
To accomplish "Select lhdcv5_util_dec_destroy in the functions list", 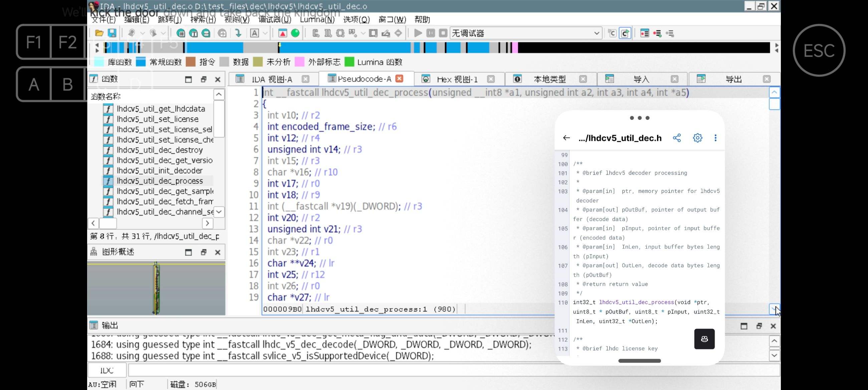I will click(x=159, y=150).
